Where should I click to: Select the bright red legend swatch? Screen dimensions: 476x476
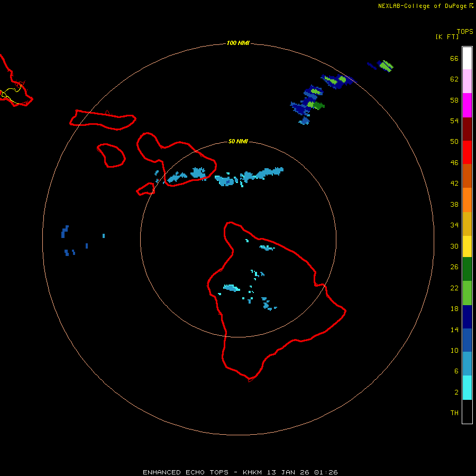467,152
